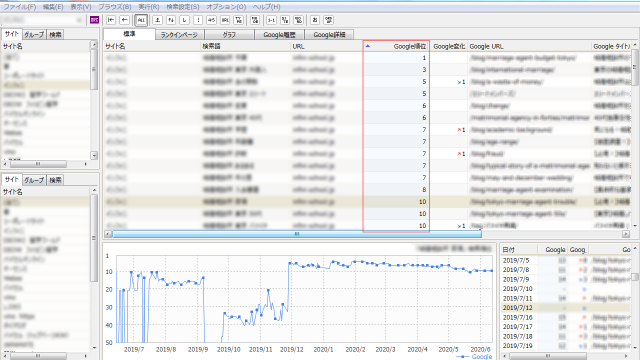Open the 表示(V) menu
The image size is (640, 360).
[x=80, y=7]
